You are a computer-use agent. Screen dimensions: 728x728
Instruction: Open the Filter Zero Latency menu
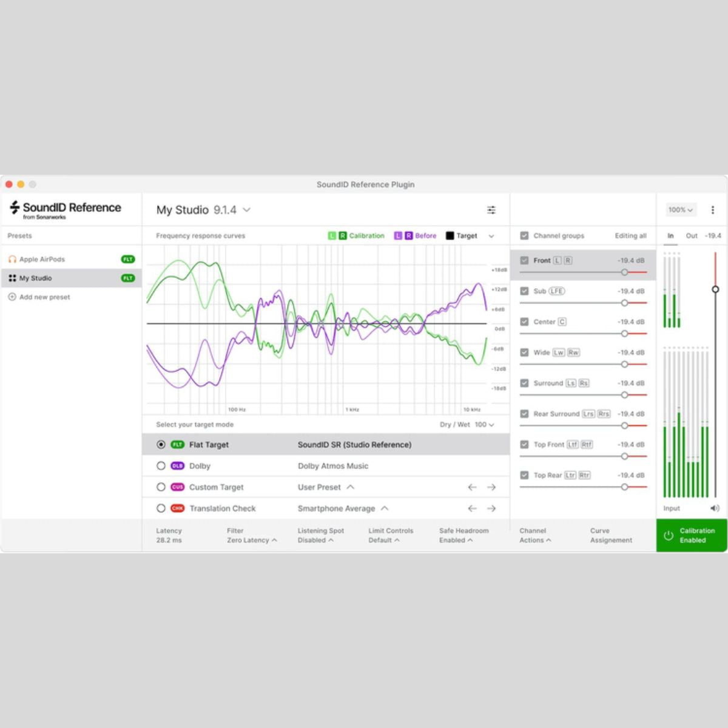point(252,535)
